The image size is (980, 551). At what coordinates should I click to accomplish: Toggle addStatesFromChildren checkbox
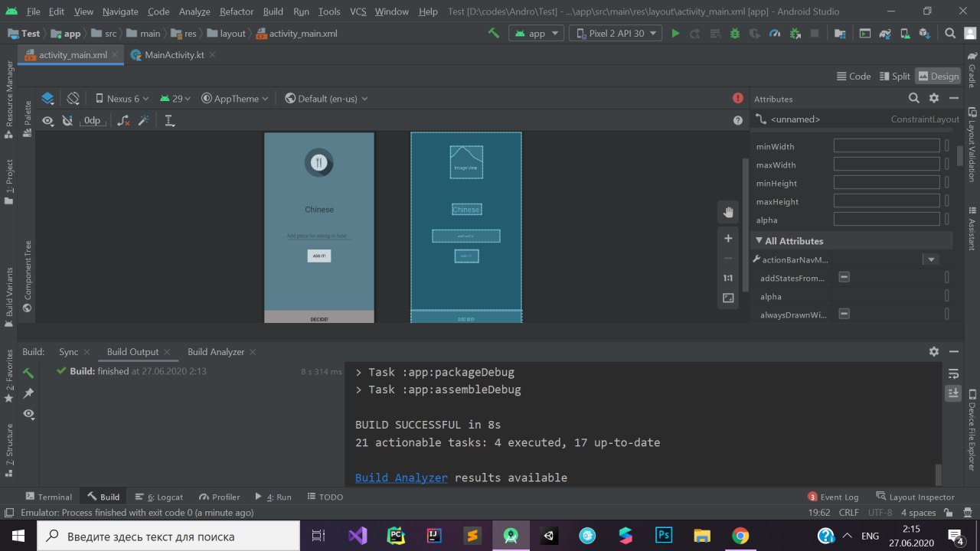pyautogui.click(x=844, y=277)
